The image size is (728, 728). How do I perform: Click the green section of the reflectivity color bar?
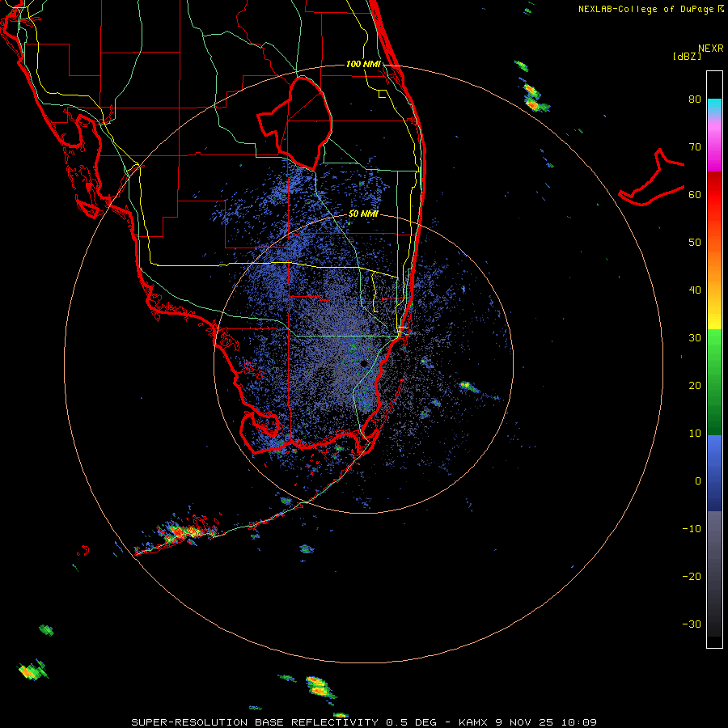point(714,382)
